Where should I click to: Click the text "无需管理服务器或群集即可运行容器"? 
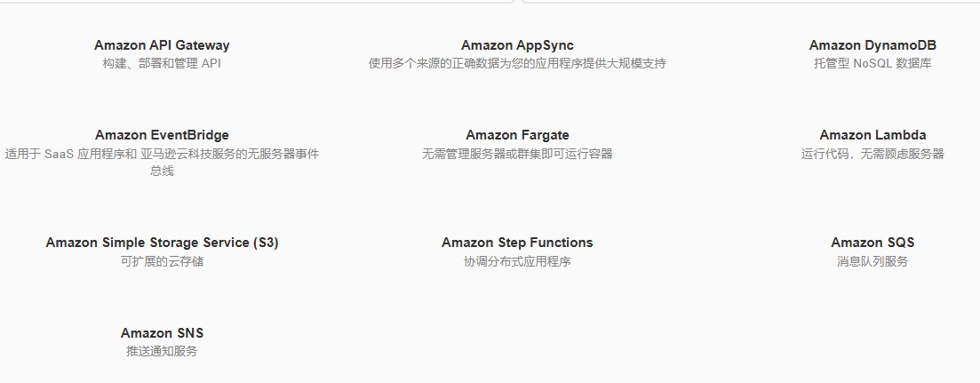(517, 154)
